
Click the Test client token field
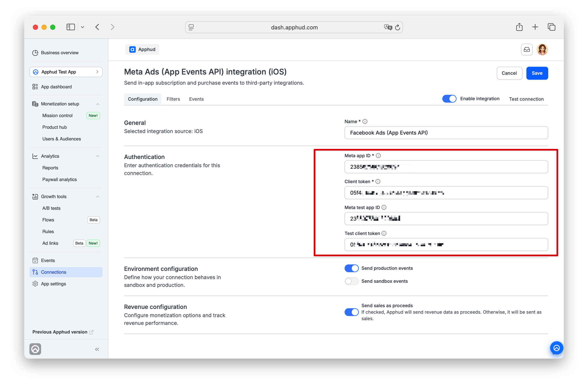tap(446, 245)
